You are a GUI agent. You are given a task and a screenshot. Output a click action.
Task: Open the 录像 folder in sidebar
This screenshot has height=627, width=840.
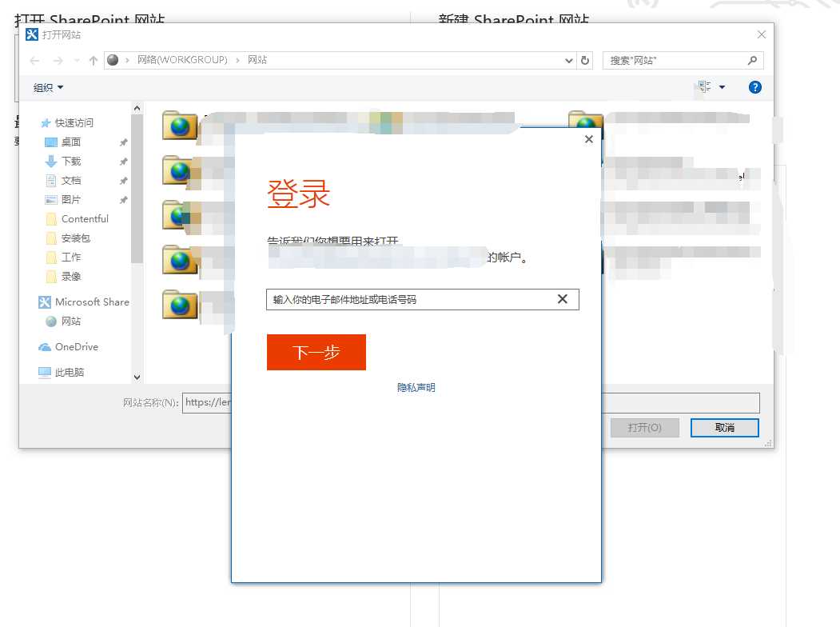tap(70, 277)
